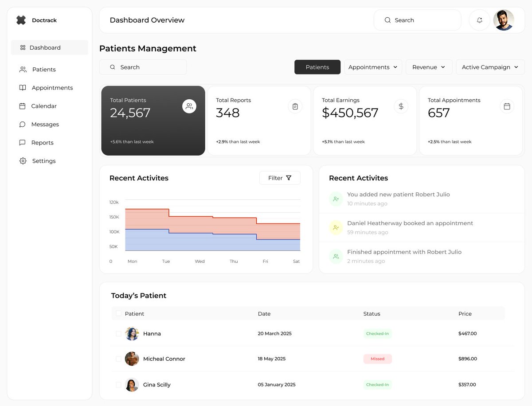Click the Calendar icon in sidebar
The width and height of the screenshot is (532, 406).
[23, 106]
